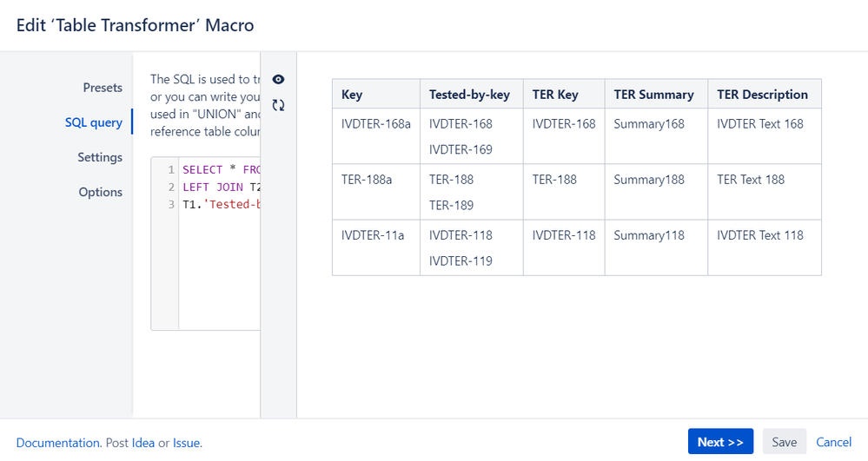
Task: Open the Presets tab
Action: pos(103,88)
